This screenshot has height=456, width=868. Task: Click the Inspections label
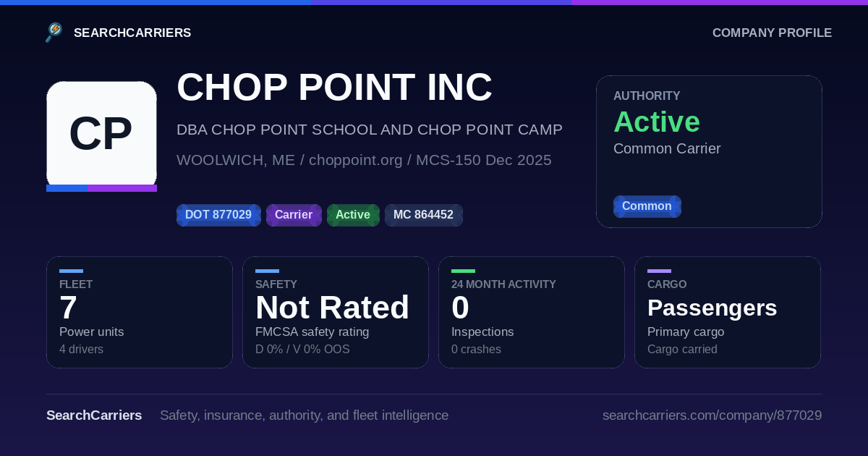pos(482,332)
